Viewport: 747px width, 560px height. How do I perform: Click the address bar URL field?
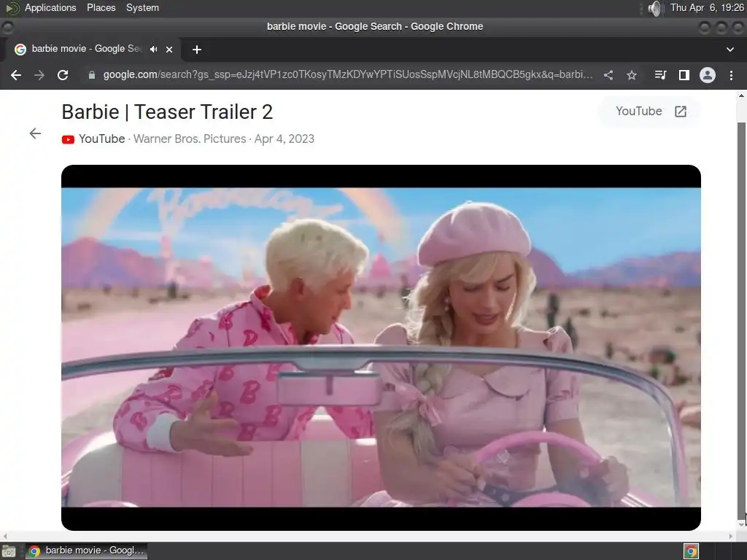coord(348,75)
